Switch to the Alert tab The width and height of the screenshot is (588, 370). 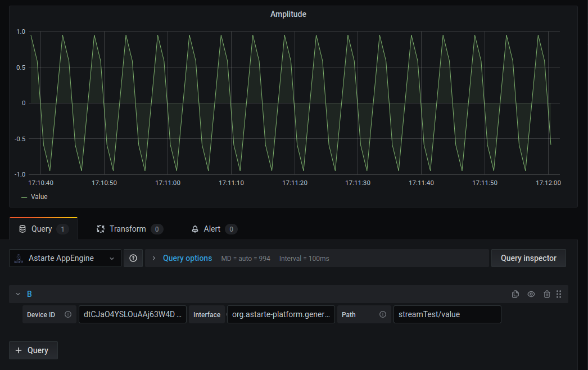pyautogui.click(x=212, y=229)
